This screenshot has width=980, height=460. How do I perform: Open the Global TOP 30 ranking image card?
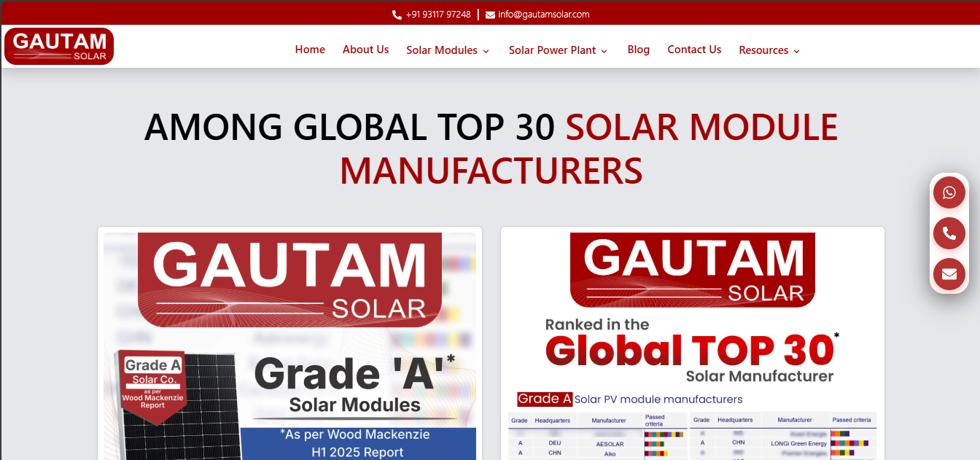pyautogui.click(x=692, y=346)
